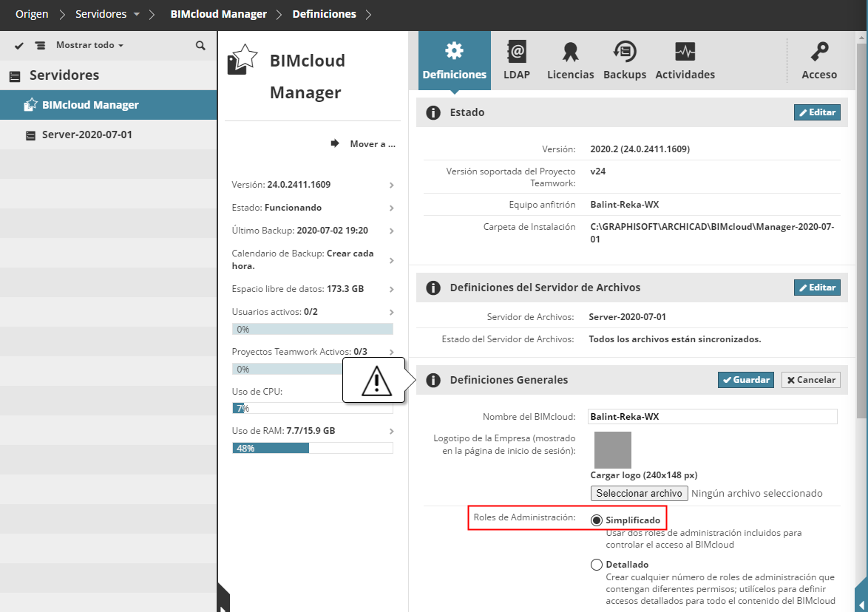
Task: Click the Seleccionar archivo button
Action: [640, 493]
